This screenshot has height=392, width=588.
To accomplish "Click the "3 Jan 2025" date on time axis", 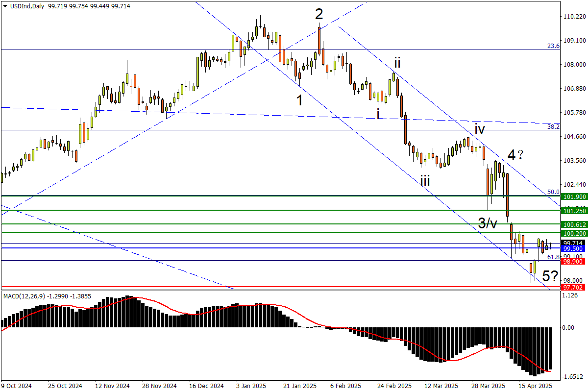I will pos(251,386).
